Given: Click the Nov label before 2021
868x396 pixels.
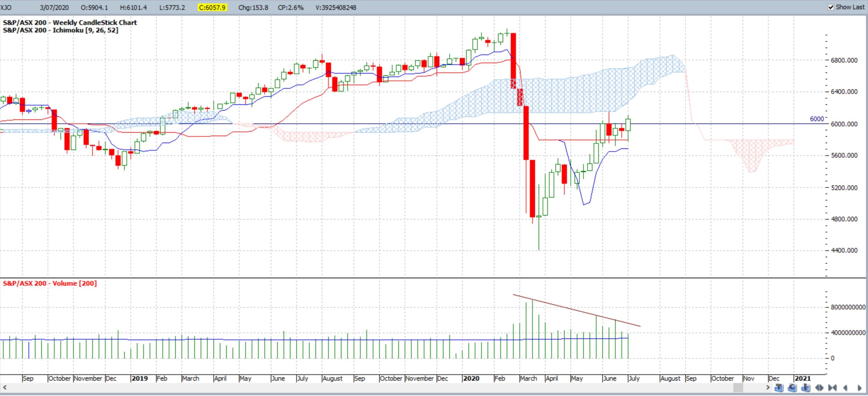Looking at the screenshot, I should tap(749, 378).
